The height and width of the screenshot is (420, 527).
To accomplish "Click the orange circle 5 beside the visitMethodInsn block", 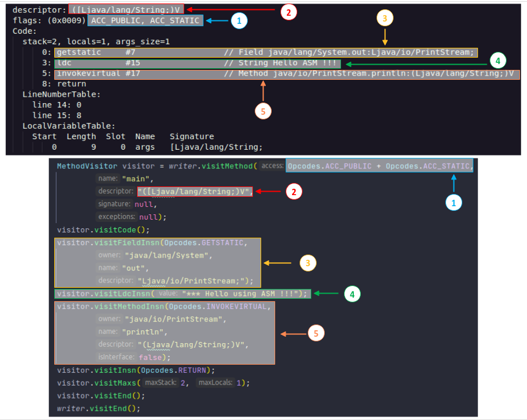I will pyautogui.click(x=315, y=333).
